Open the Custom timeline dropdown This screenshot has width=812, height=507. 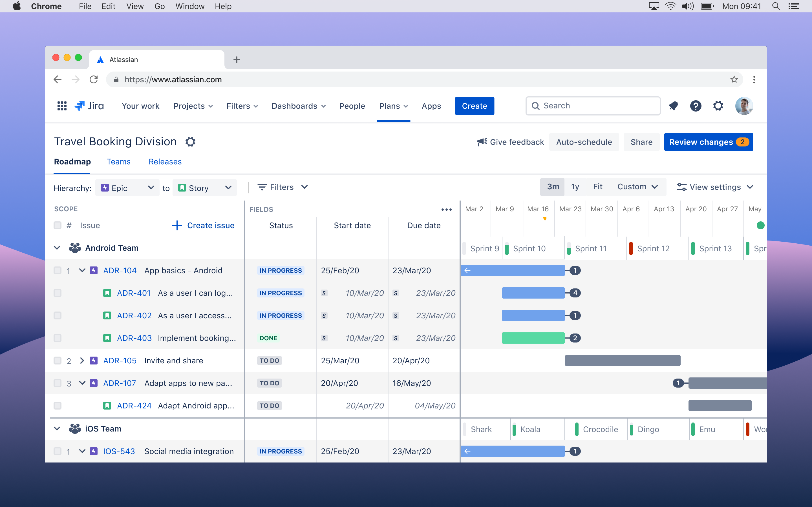tap(637, 187)
